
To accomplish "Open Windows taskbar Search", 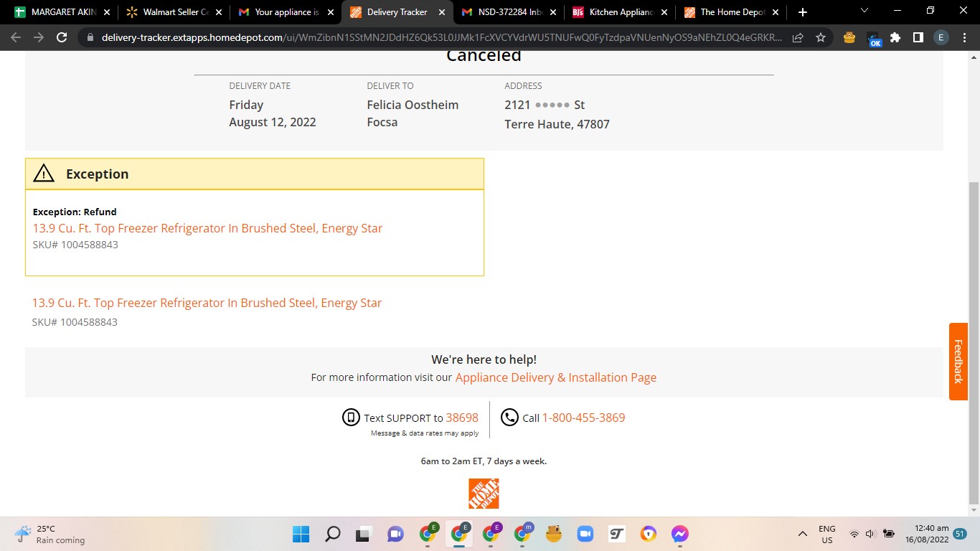I will tap(332, 534).
